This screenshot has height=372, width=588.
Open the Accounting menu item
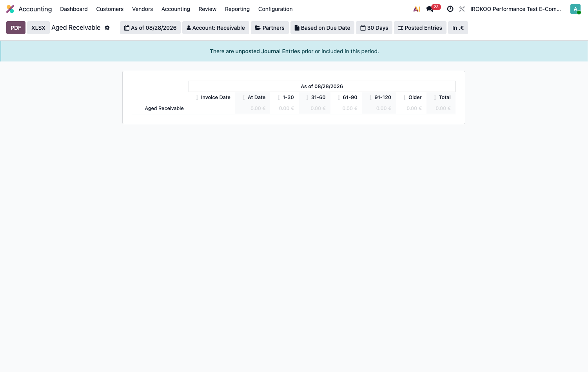pos(176,9)
